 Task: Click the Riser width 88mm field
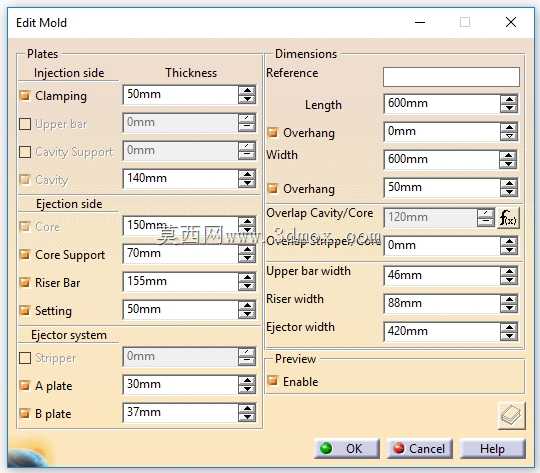coord(442,304)
